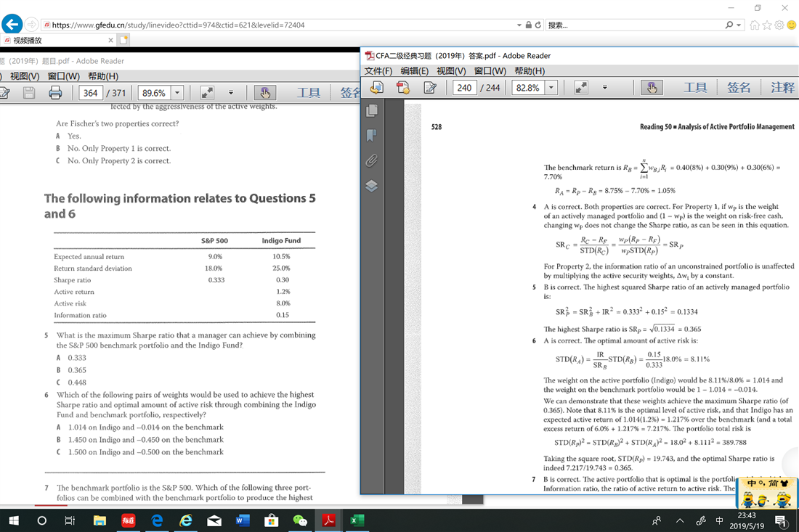This screenshot has width=799, height=532.
Task: Open 窗口(W) menu in 答案 window
Action: (x=490, y=71)
